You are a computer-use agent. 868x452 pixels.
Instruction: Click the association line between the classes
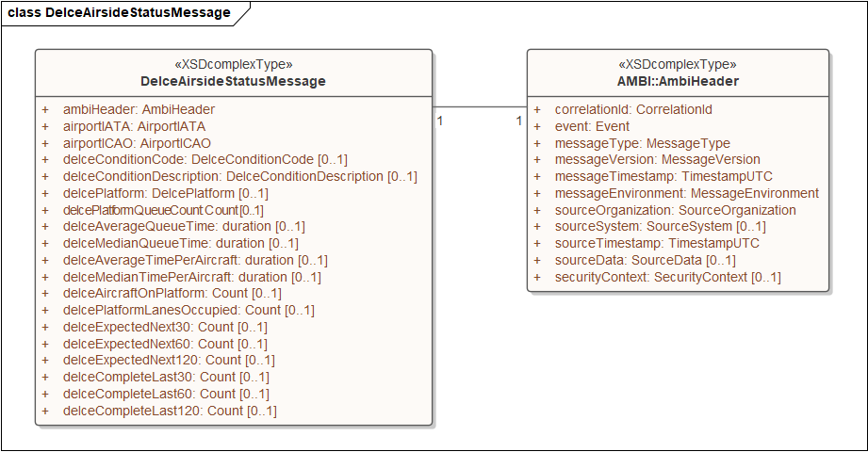(479, 105)
